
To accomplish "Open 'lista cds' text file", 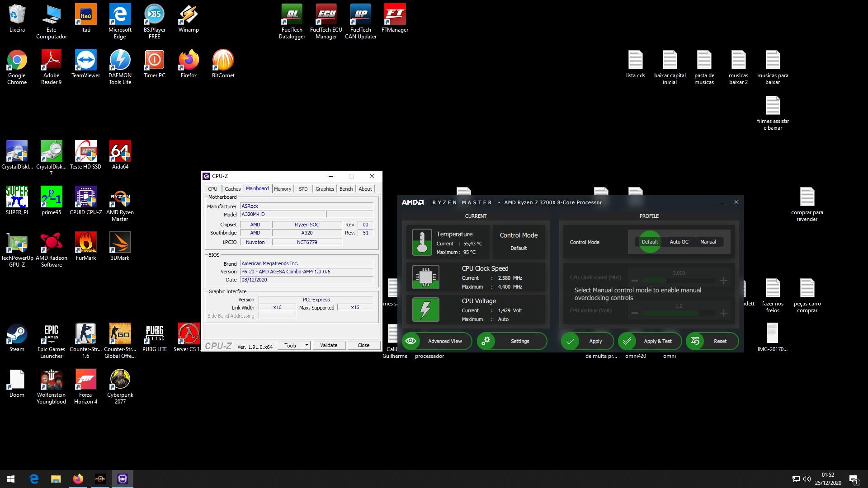I will click(x=635, y=64).
